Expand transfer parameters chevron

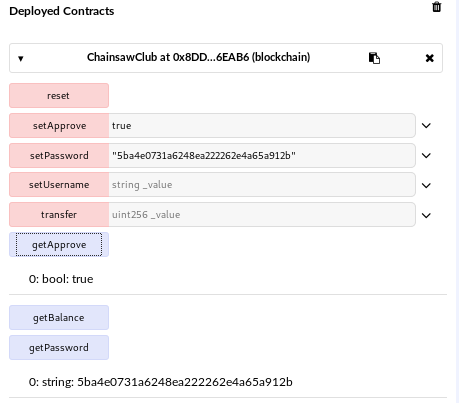426,215
